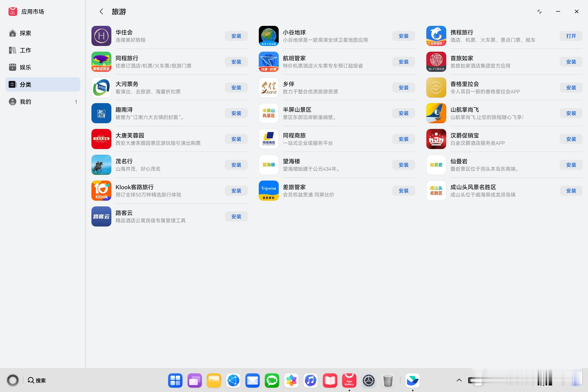Open the 差旅管家 Tripwise icon
588x392 pixels.
point(269,191)
